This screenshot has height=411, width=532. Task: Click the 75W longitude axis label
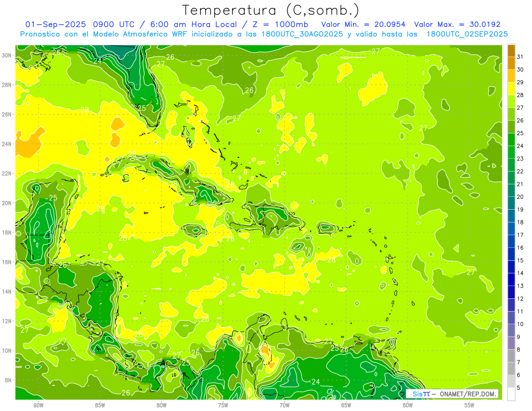(x=223, y=405)
